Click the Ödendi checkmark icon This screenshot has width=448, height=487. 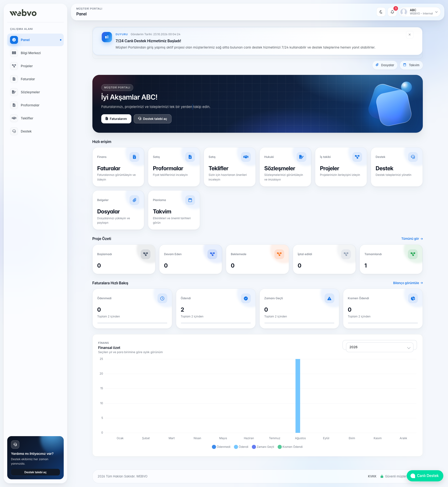pyautogui.click(x=246, y=299)
